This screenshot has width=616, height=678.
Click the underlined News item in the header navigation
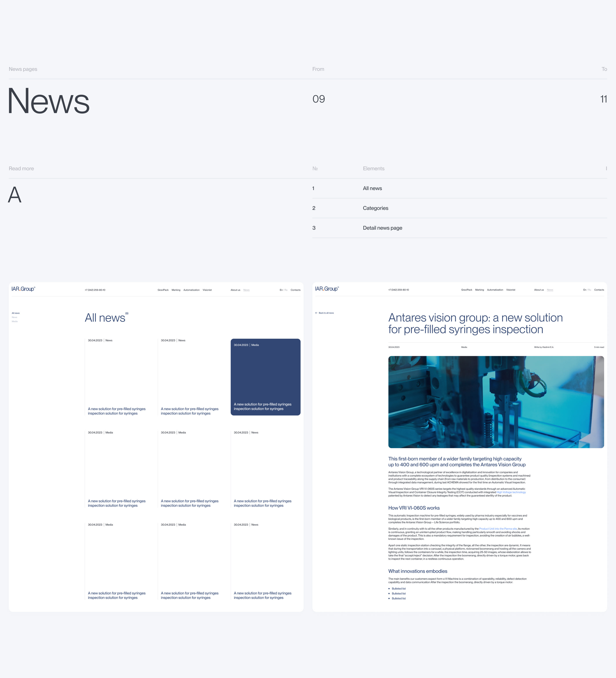(246, 290)
